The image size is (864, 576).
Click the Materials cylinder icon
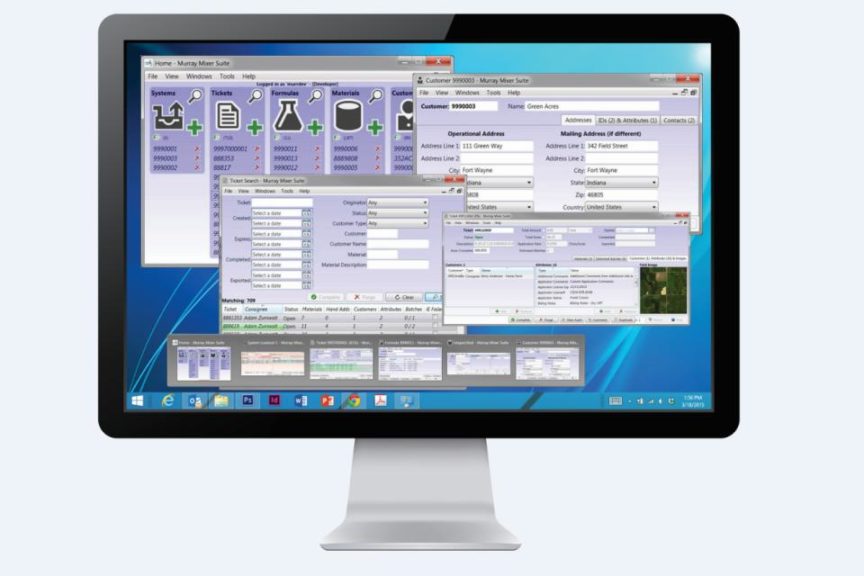pyautogui.click(x=348, y=116)
